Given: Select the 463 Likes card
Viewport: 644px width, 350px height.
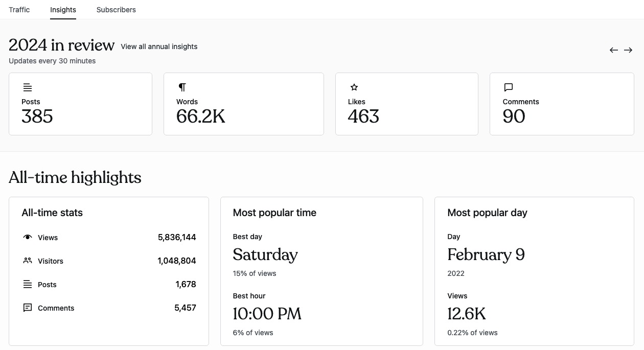Looking at the screenshot, I should tap(406, 104).
